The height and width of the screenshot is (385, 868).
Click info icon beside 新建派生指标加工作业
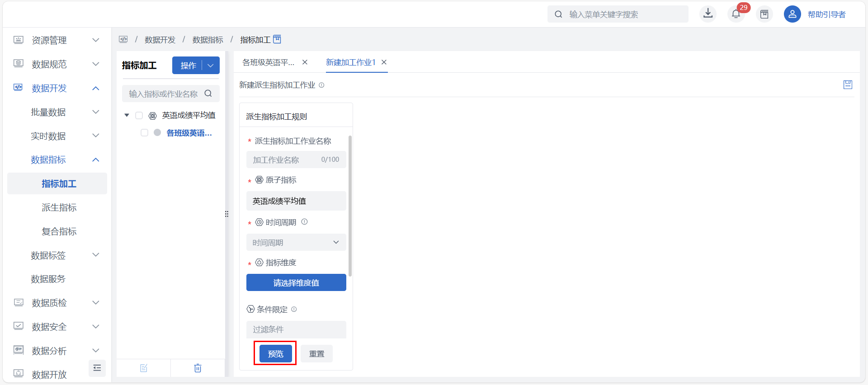click(x=321, y=85)
